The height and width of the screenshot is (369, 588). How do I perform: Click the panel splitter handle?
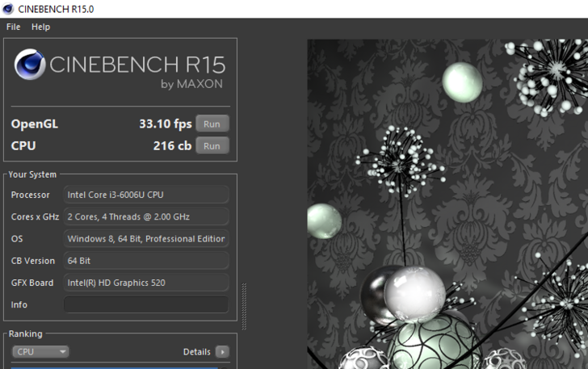pyautogui.click(x=244, y=307)
